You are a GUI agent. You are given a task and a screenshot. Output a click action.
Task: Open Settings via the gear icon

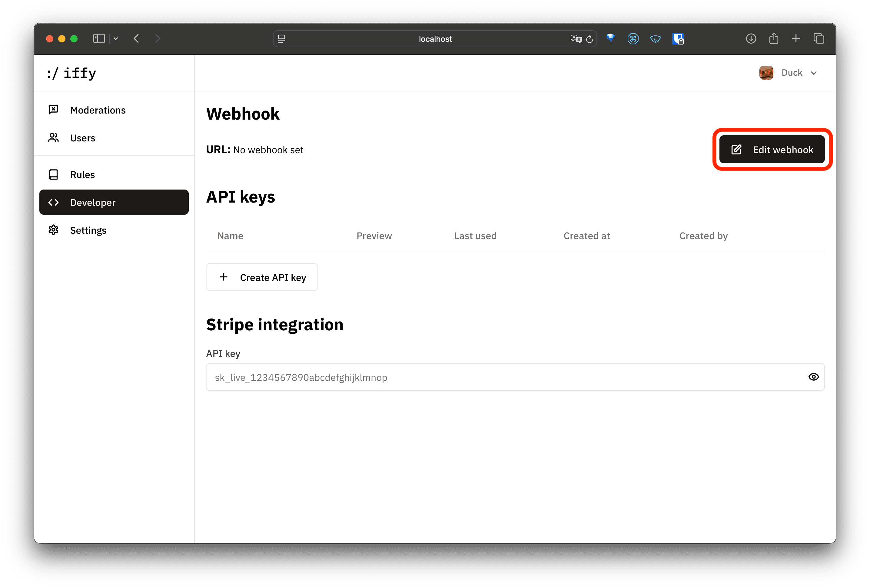click(53, 230)
